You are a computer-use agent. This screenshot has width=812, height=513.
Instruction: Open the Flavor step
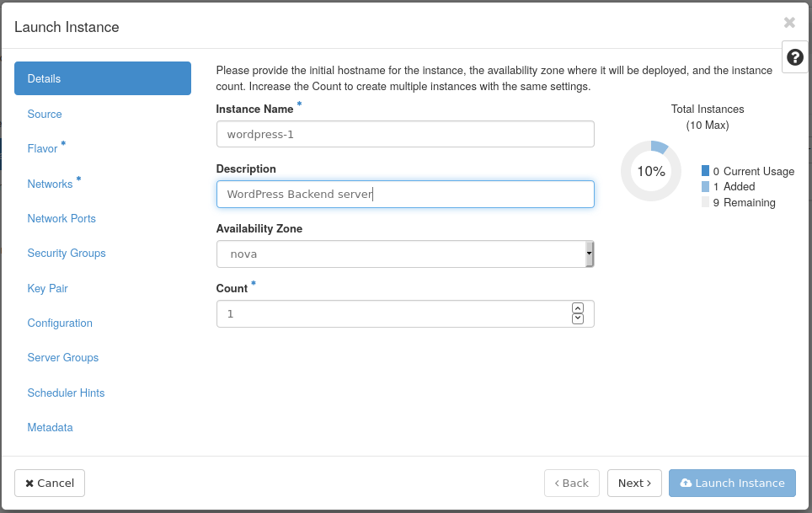point(43,149)
